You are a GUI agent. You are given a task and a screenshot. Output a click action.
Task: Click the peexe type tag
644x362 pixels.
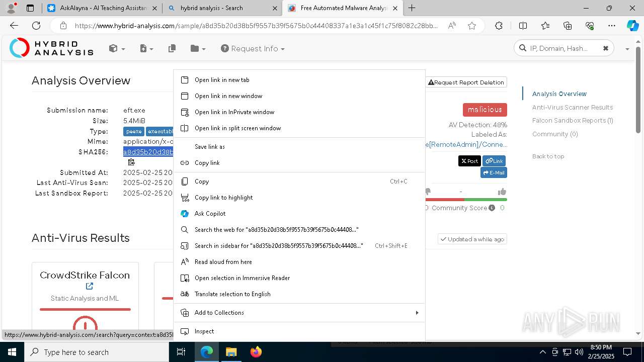(x=134, y=131)
